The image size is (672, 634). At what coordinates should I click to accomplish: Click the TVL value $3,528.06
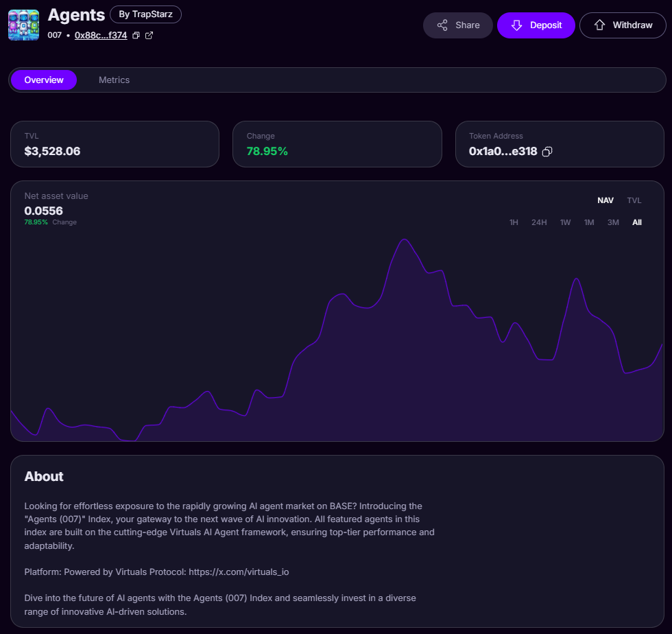point(52,151)
